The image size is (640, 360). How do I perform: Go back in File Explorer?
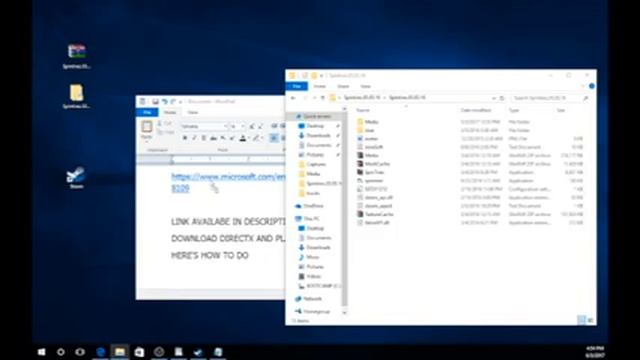pos(293,98)
